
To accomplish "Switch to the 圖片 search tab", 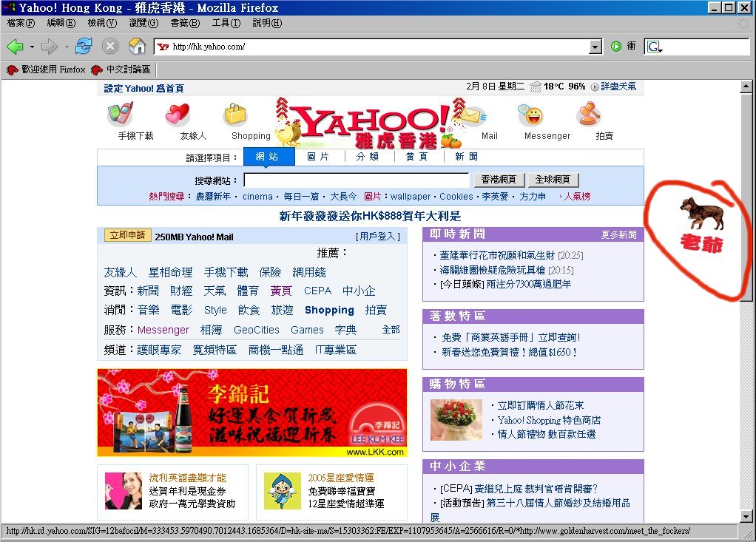I will tap(318, 157).
